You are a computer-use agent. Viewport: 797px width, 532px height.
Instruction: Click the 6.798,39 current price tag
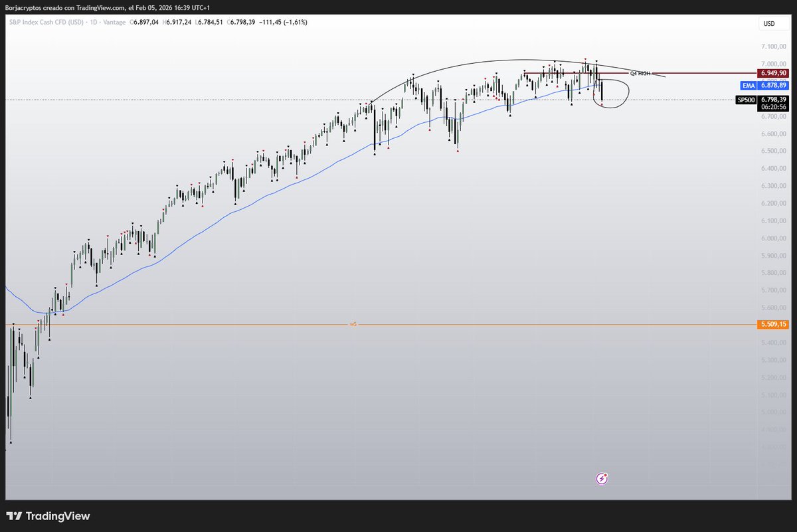(x=773, y=99)
